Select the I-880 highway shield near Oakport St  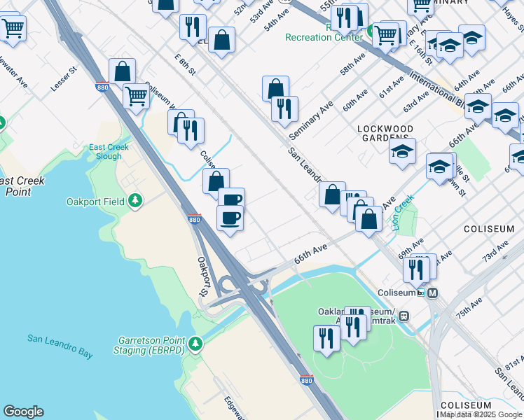point(194,219)
